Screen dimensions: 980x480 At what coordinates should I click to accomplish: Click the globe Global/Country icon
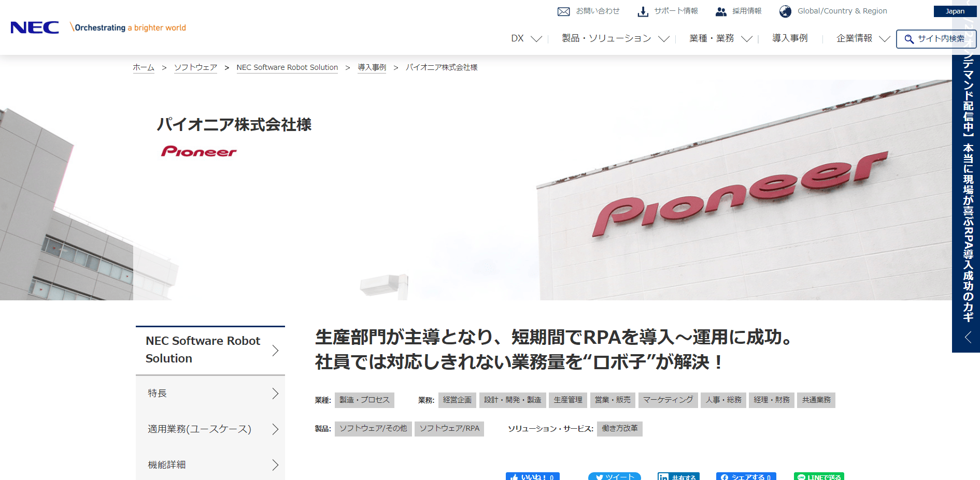785,11
